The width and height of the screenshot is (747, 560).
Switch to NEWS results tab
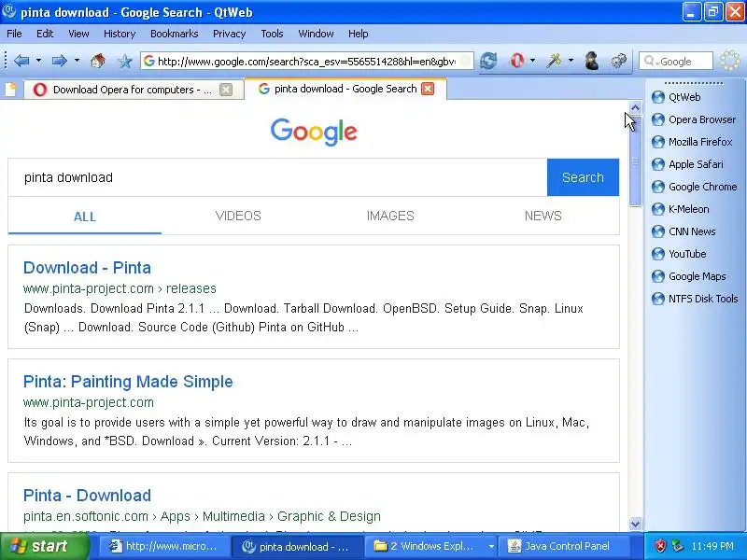tap(543, 216)
